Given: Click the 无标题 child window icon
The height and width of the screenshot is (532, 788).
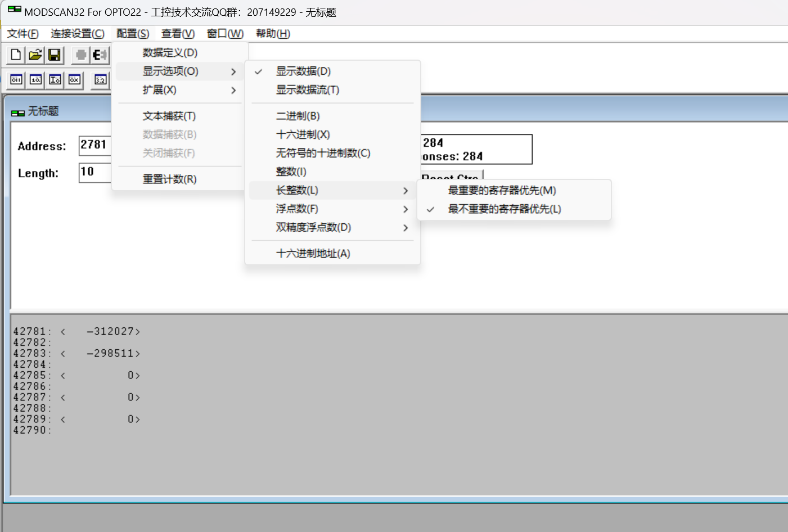Looking at the screenshot, I should click(x=18, y=112).
